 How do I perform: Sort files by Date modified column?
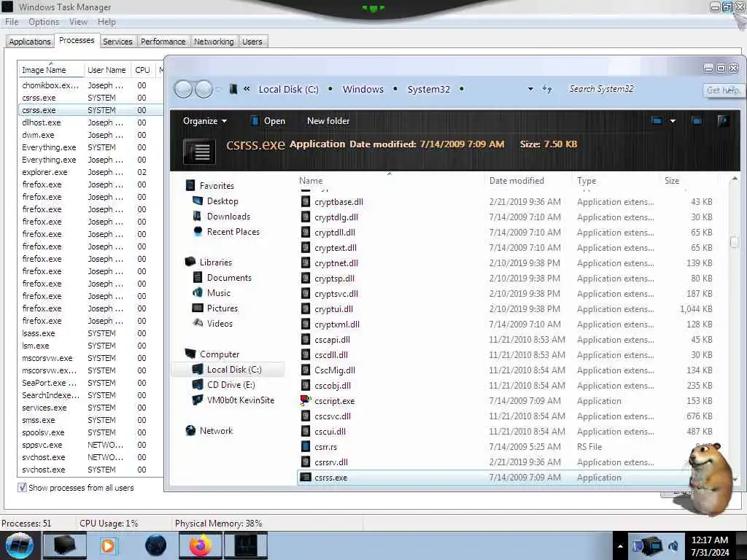pyautogui.click(x=528, y=181)
